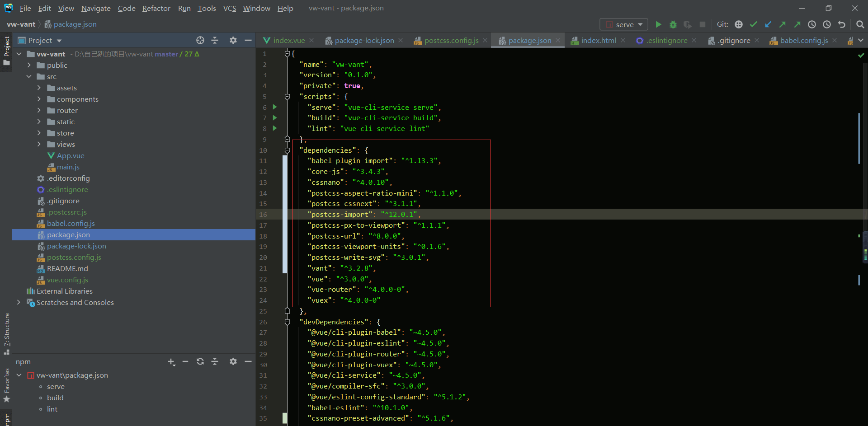Run the build script gutter arrow
Image resolution: width=868 pixels, height=426 pixels.
pos(274,118)
